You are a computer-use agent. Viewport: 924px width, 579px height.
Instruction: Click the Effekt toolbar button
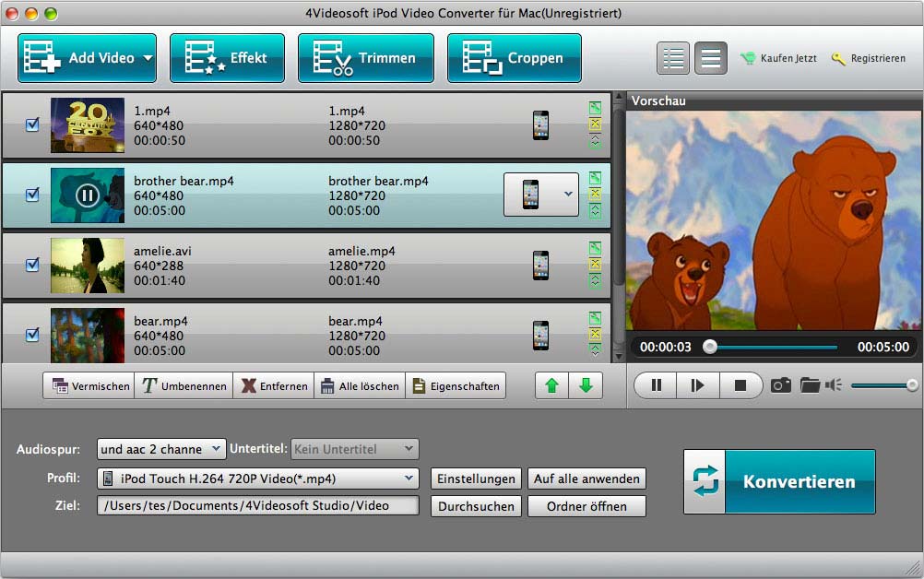[228, 58]
